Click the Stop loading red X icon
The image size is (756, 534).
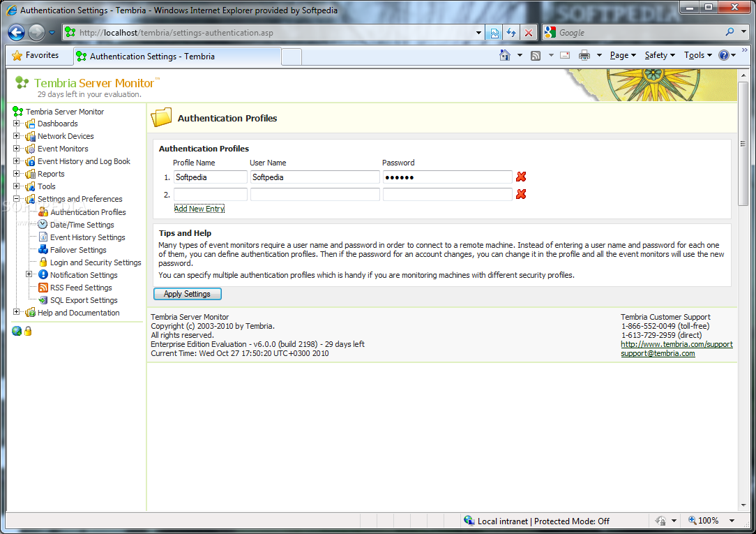point(529,33)
